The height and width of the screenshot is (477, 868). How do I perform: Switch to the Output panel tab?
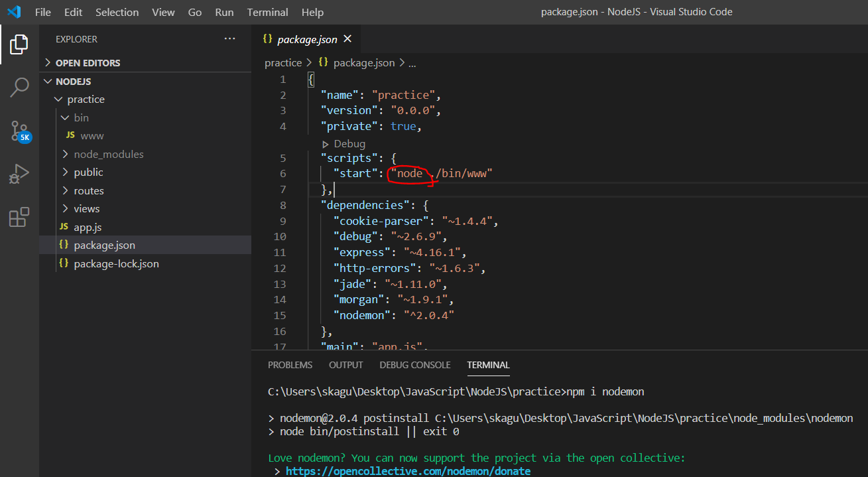point(346,365)
